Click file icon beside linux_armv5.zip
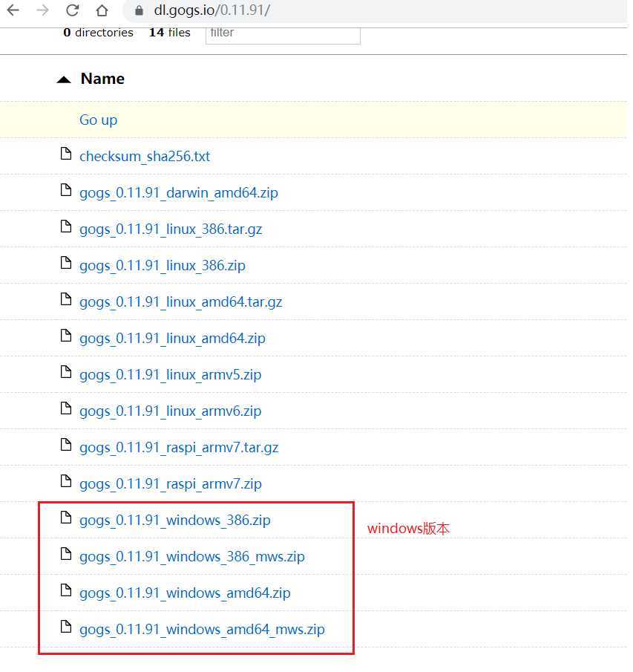The image size is (633, 672). click(66, 372)
